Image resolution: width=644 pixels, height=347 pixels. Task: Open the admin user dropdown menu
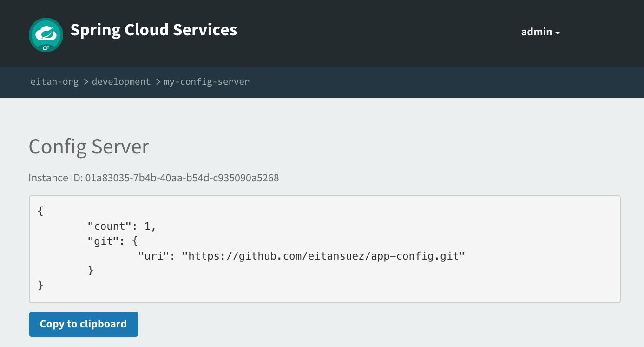tap(541, 32)
